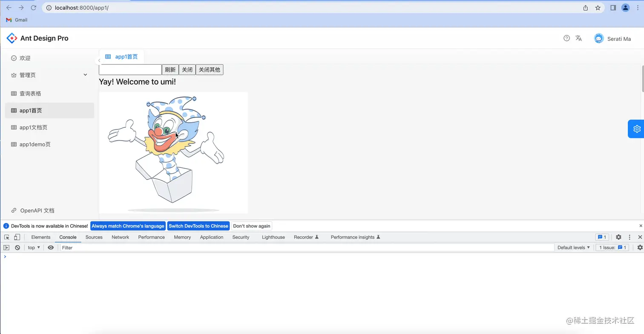Viewport: 644px width, 334px height.
Task: Click Don't show again
Action: [x=252, y=226]
